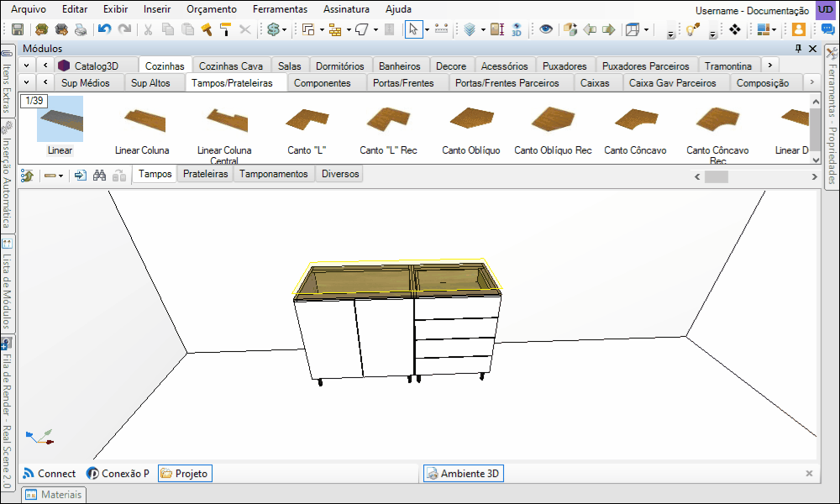
Task: Open the 3D view icon
Action: pos(517,29)
